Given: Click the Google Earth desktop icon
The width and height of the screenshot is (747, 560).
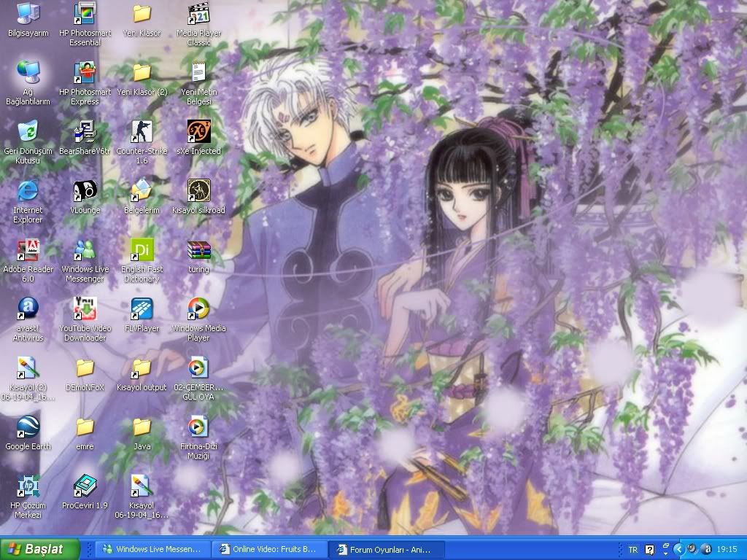Looking at the screenshot, I should pyautogui.click(x=28, y=432).
